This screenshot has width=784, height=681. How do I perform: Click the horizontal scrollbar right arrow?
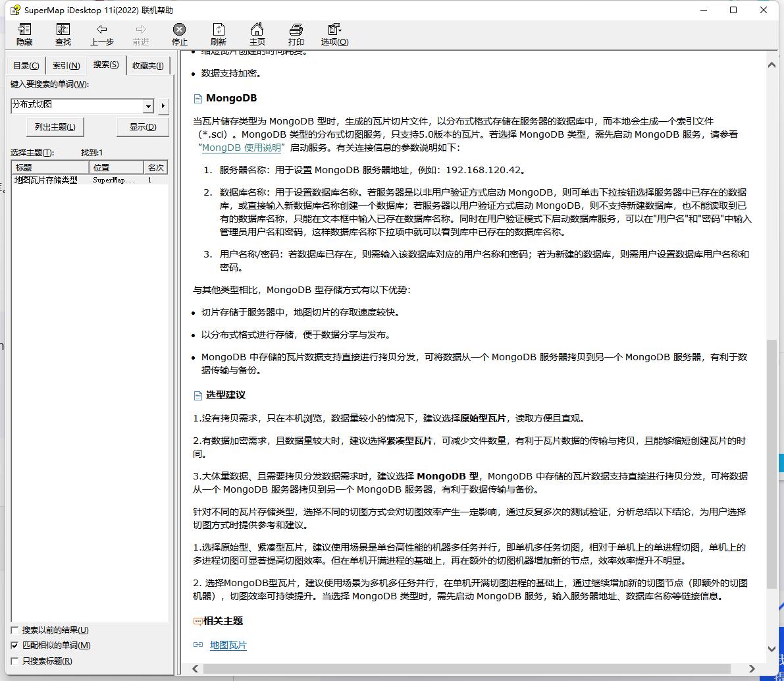[x=752, y=669]
